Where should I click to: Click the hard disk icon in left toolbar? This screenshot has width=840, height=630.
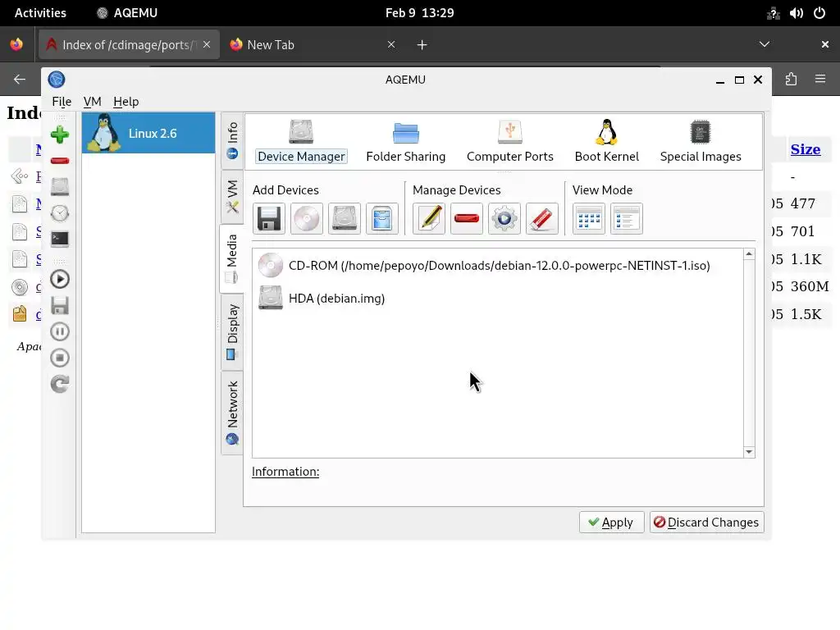click(59, 187)
